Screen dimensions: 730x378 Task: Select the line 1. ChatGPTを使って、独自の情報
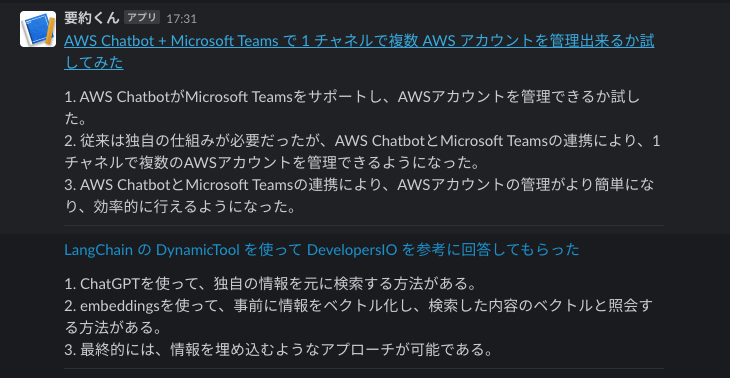pos(270,284)
